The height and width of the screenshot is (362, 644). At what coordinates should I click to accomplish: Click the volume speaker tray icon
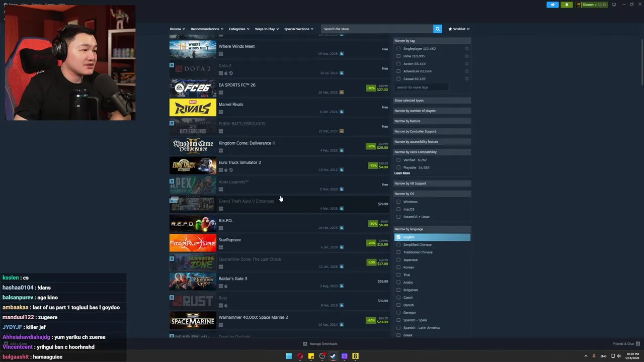pyautogui.click(x=619, y=356)
